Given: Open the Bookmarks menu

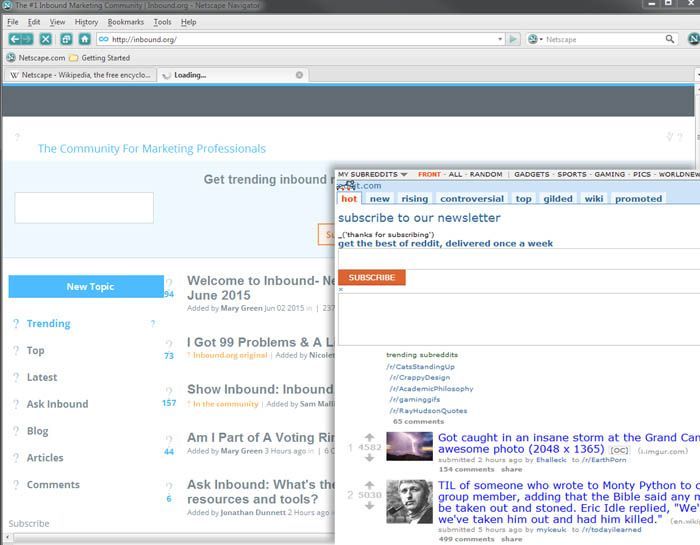Looking at the screenshot, I should pyautogui.click(x=125, y=22).
